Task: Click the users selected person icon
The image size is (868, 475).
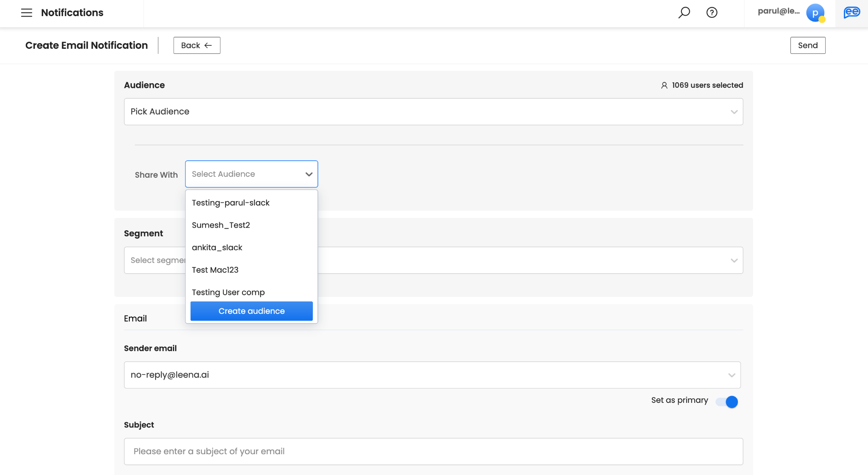Action: [x=664, y=85]
